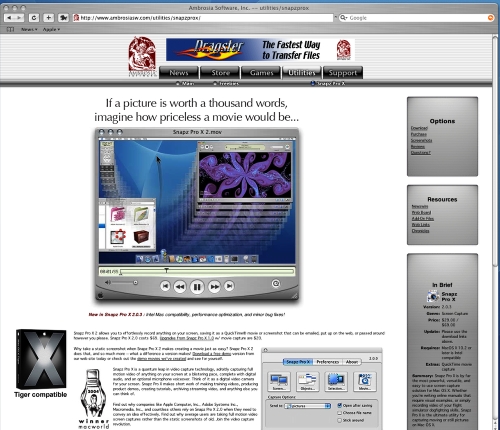The image size is (500, 430).
Task: Click the Dragster banner advertisement
Action: 260,50
